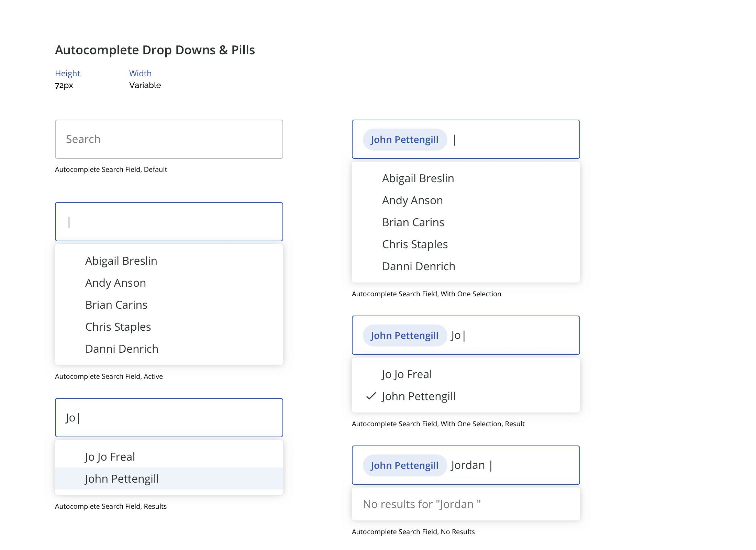Select highlighted John Pettengill result option
The height and width of the screenshot is (550, 756).
point(122,478)
